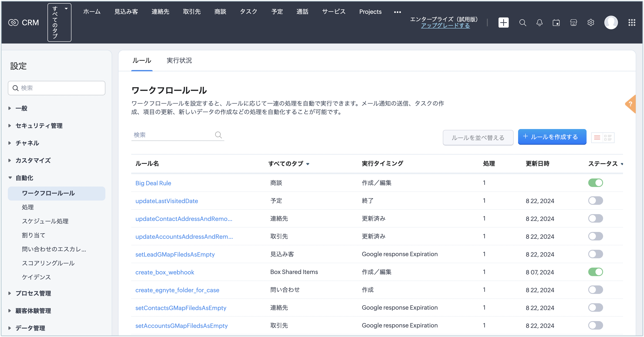Open the global search magnifier icon
Screen dimensions: 644x337
point(523,22)
